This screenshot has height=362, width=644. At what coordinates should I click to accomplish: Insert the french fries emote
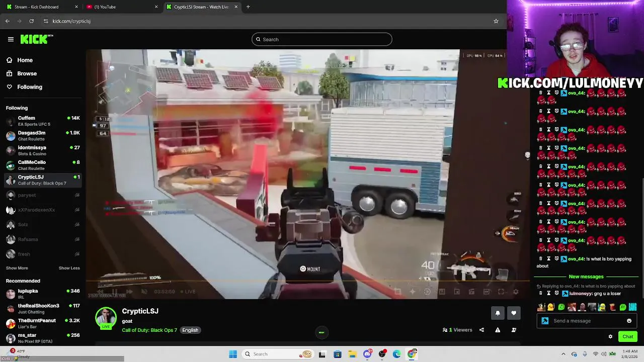tap(612, 307)
